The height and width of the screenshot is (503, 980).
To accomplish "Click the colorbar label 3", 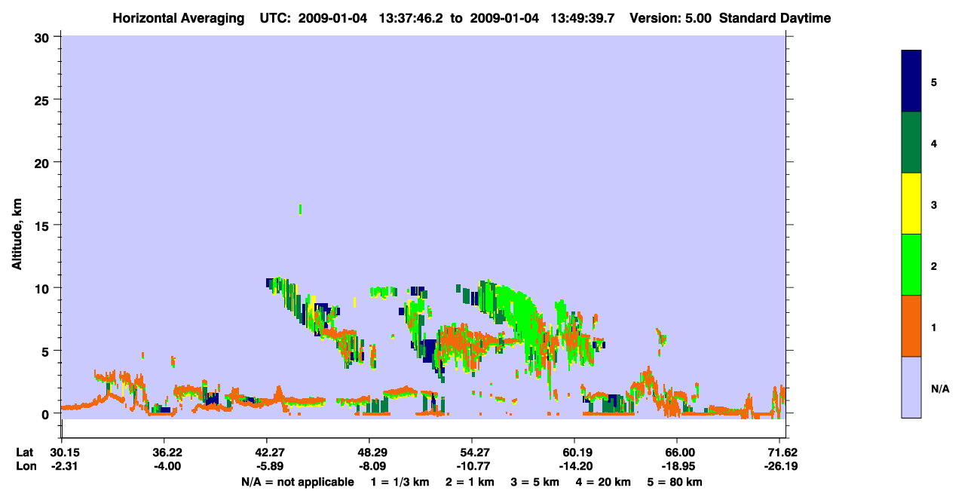I will tap(934, 204).
